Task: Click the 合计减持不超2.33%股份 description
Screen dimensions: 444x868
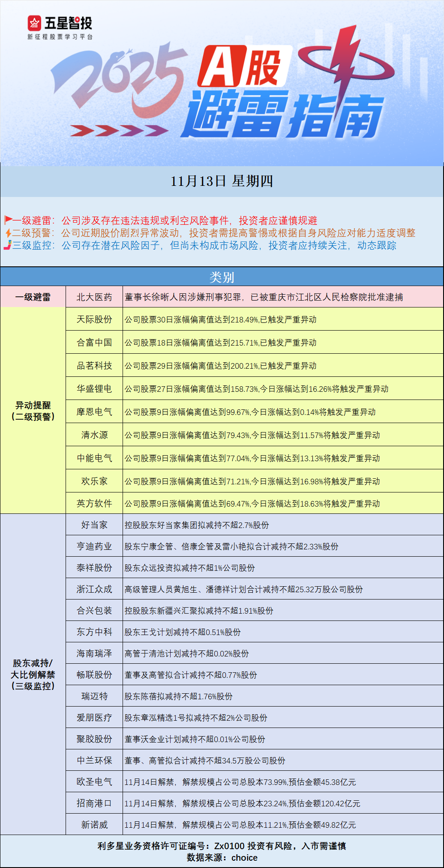Action: pos(231,546)
